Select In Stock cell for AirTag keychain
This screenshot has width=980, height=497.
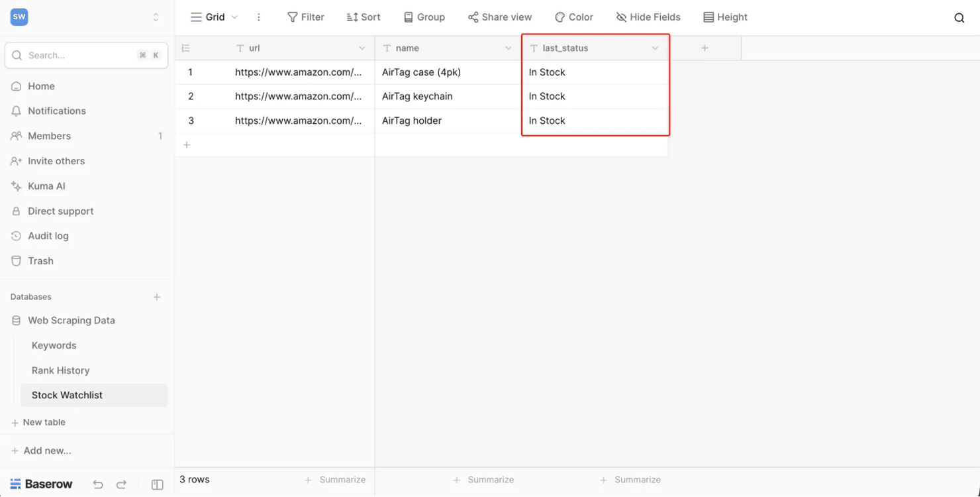click(x=595, y=96)
